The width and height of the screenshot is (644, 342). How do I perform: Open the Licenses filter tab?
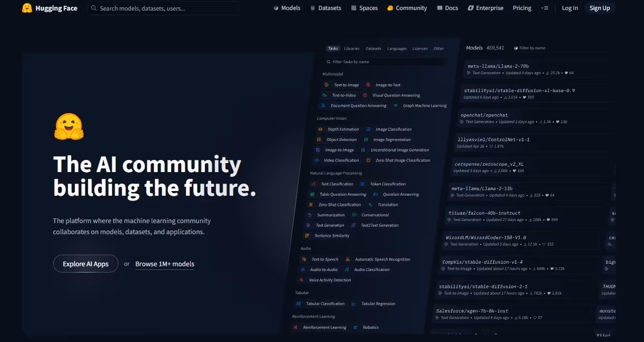click(x=420, y=48)
